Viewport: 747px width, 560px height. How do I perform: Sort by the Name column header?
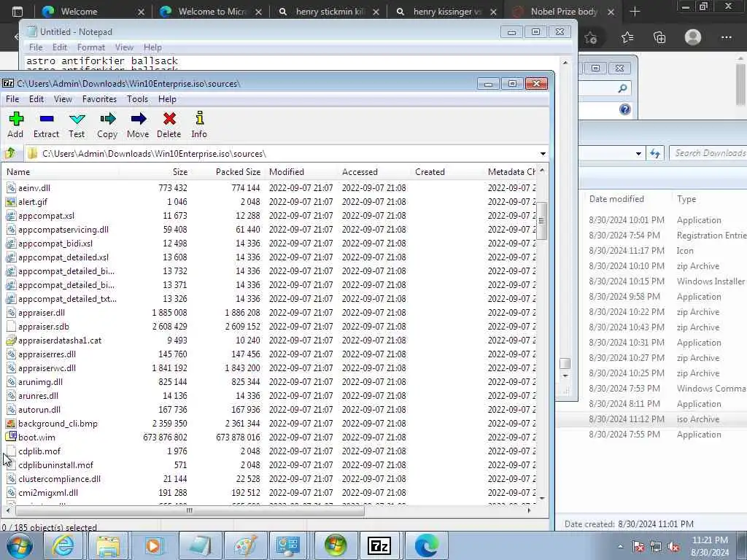pos(61,172)
